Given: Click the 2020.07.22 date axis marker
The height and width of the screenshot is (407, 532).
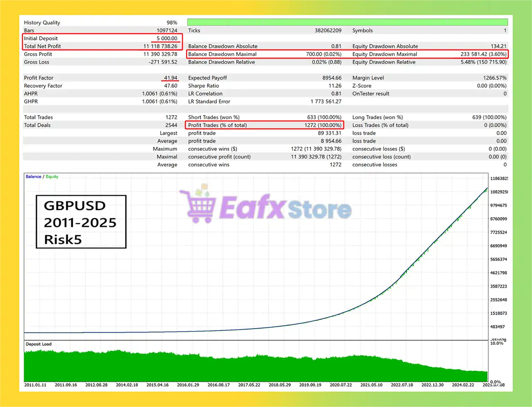Looking at the screenshot, I should pyautogui.click(x=341, y=385).
